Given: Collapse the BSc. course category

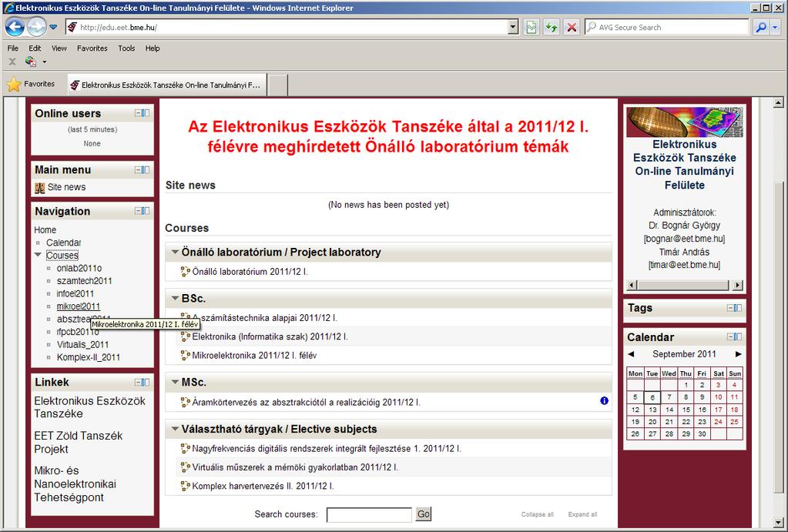Looking at the screenshot, I should pos(175,298).
